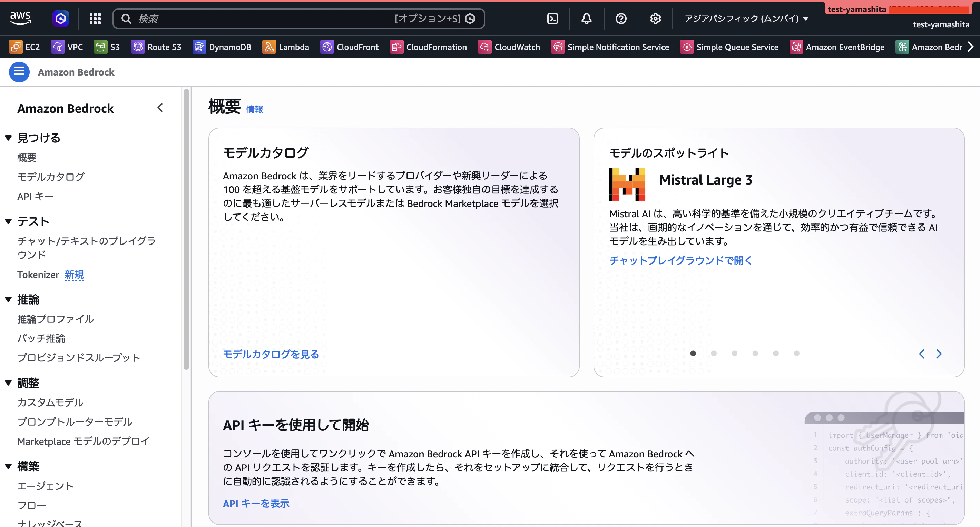This screenshot has height=527, width=980.
Task: Collapse the 調整 section
Action: point(8,383)
